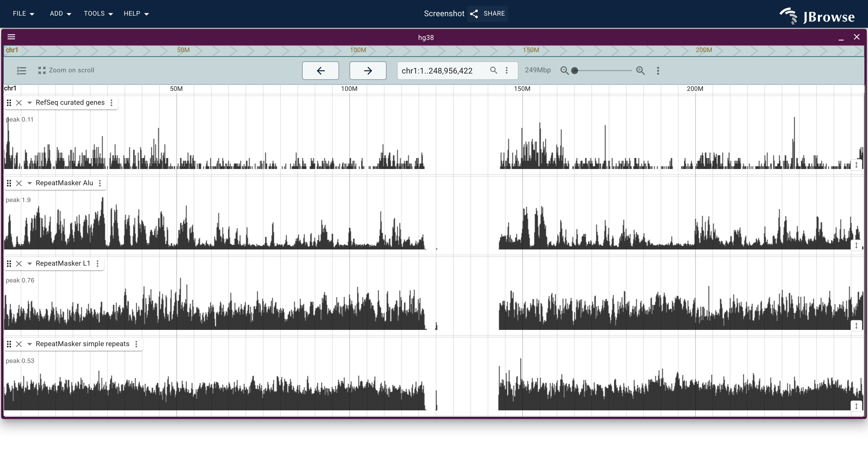Click the zoom slider thumb

575,70
